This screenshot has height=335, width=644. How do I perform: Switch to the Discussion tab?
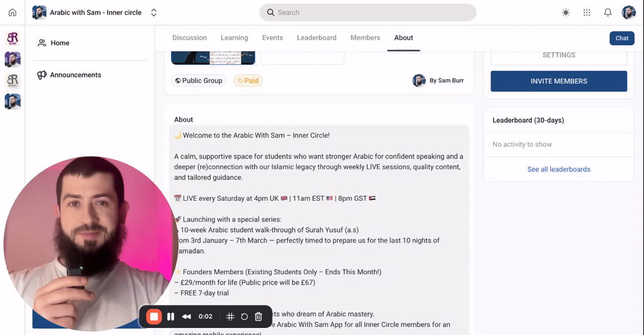point(189,38)
